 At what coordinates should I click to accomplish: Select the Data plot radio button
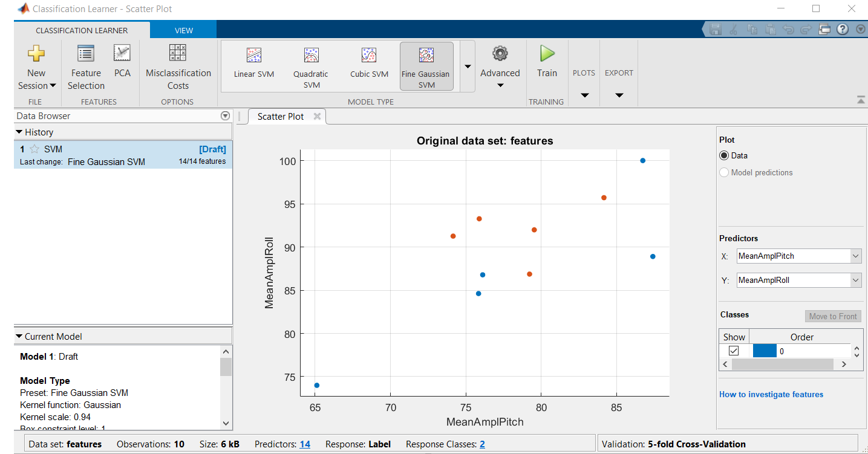coord(723,155)
